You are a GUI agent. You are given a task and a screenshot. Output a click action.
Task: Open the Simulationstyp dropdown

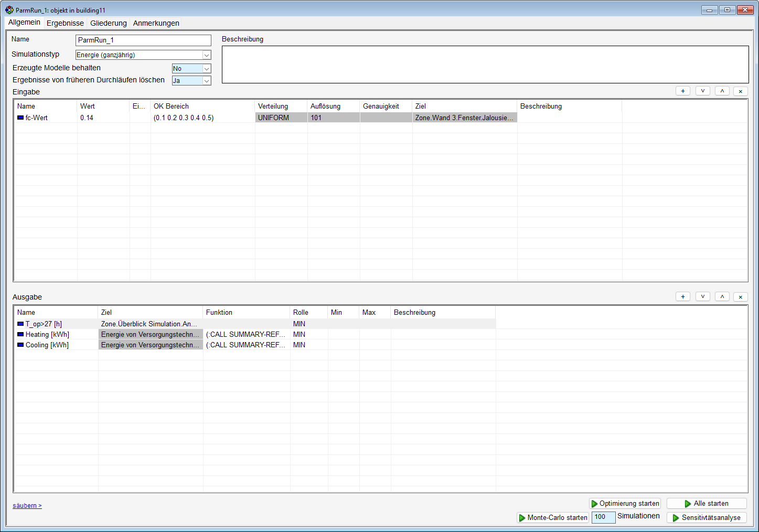pyautogui.click(x=206, y=55)
